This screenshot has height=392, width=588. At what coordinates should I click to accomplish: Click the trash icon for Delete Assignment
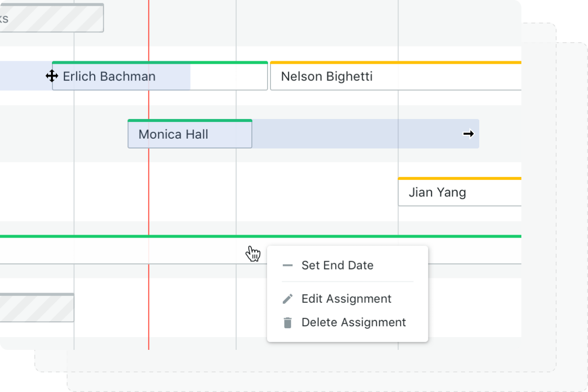click(x=288, y=322)
